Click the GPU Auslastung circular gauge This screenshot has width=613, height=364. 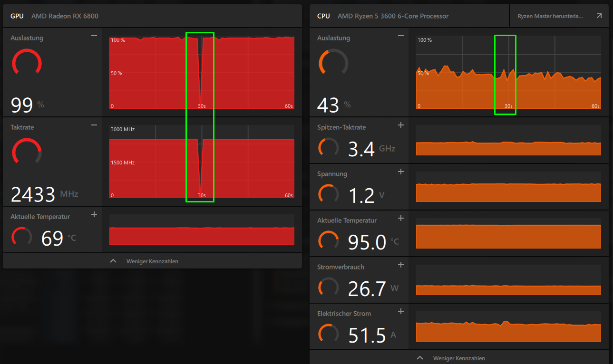[27, 62]
